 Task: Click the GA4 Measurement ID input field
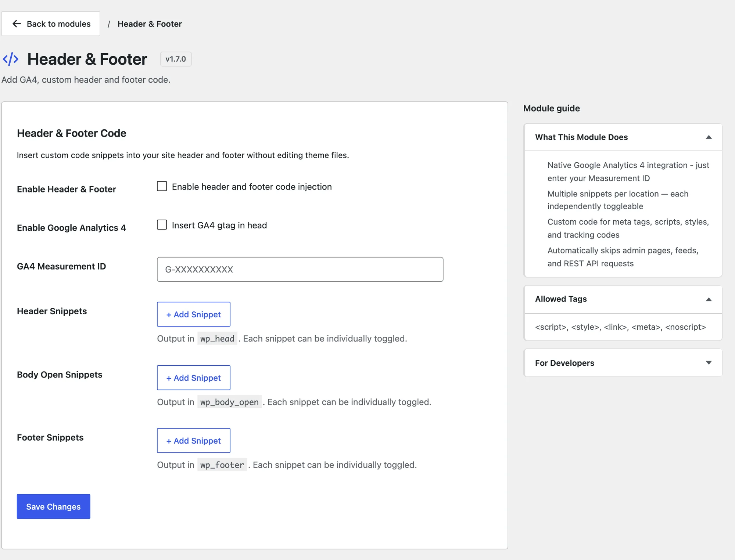300,270
